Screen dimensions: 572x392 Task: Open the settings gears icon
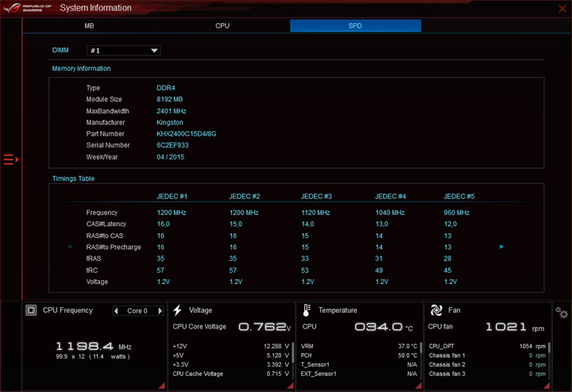562,313
